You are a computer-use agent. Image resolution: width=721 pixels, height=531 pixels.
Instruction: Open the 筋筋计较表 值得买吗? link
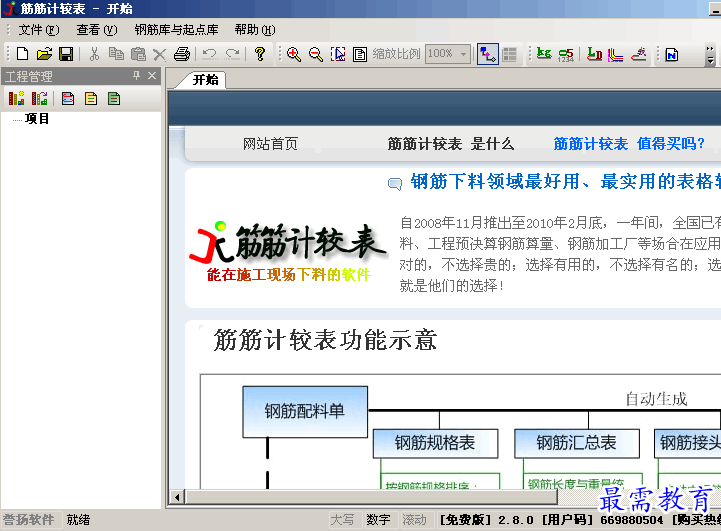pyautogui.click(x=629, y=144)
